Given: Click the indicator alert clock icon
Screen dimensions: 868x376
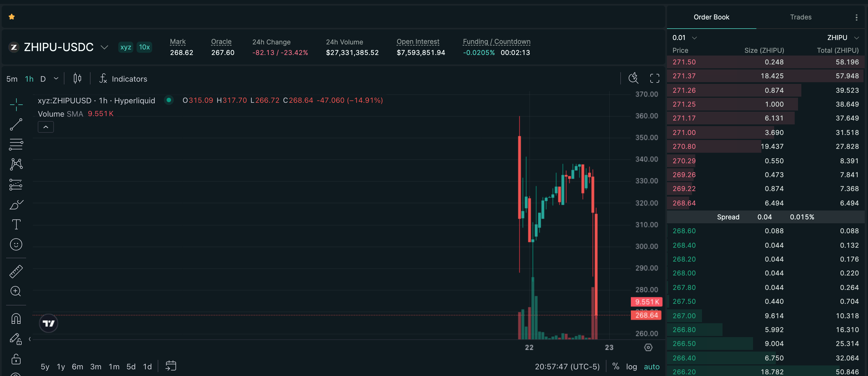Looking at the screenshot, I should coord(633,78).
